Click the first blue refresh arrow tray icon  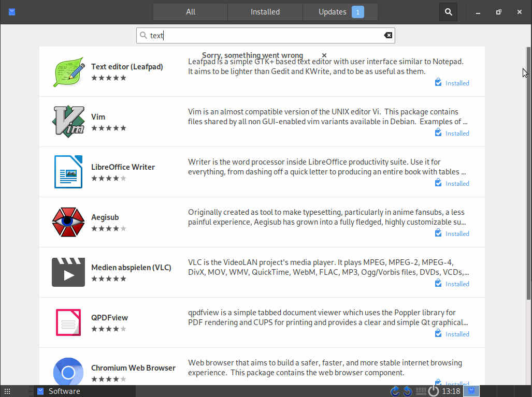(x=395, y=391)
